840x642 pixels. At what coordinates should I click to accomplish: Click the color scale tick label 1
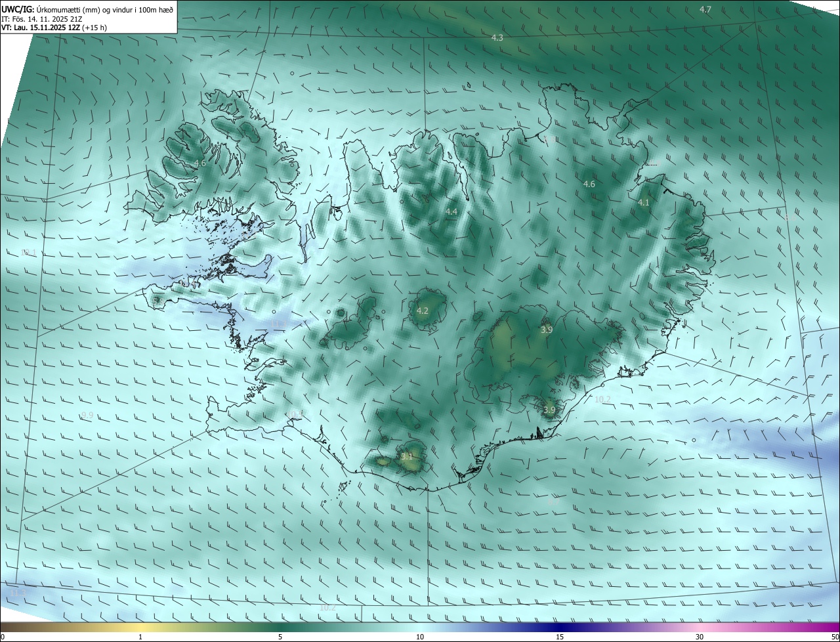pyautogui.click(x=140, y=637)
